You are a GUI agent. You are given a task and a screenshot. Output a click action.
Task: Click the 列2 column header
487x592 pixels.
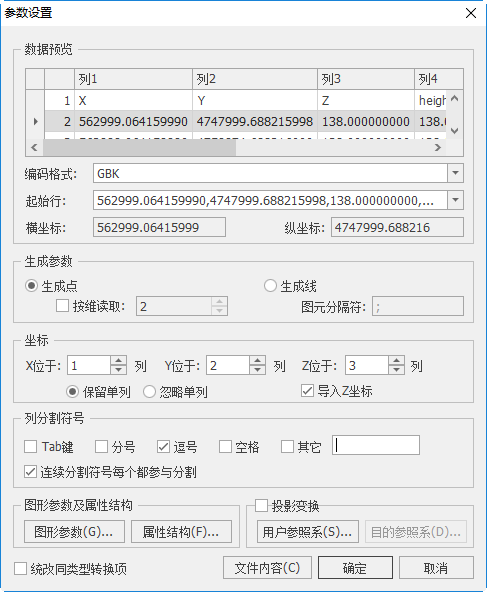(255, 79)
